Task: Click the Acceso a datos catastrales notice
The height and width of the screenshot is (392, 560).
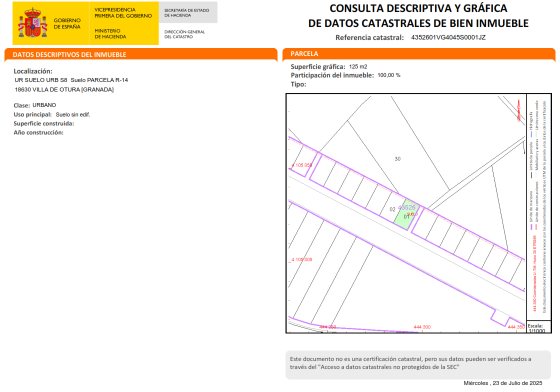Action: point(418,363)
